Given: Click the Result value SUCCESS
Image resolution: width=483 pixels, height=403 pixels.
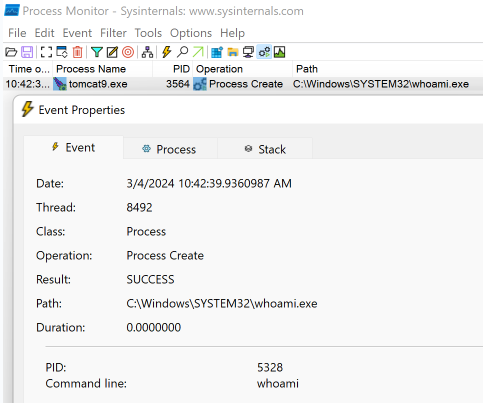Looking at the screenshot, I should pos(150,279).
